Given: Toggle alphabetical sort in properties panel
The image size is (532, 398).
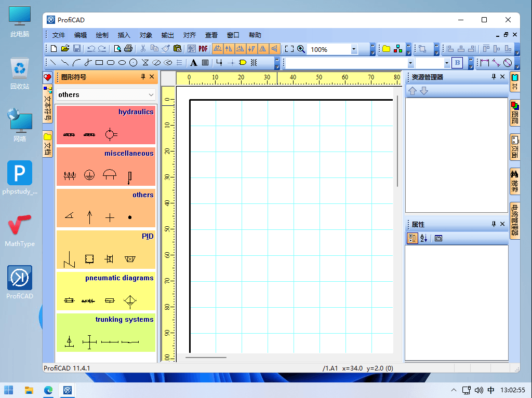Looking at the screenshot, I should pos(423,238).
